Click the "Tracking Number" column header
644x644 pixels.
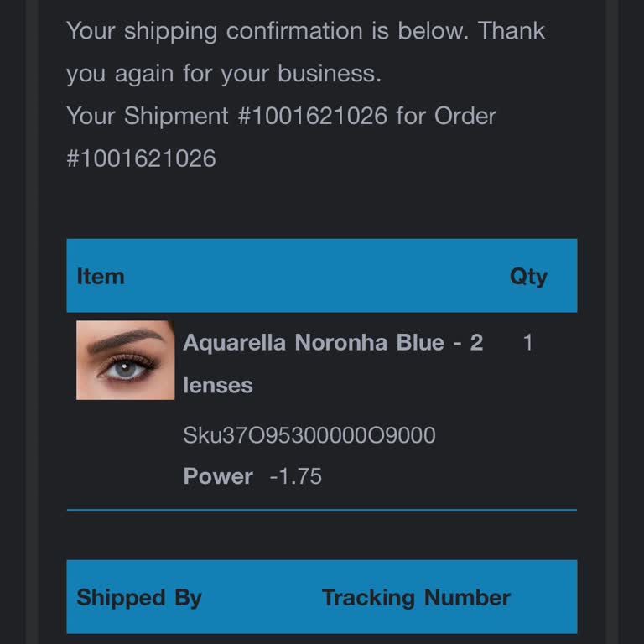click(x=416, y=597)
